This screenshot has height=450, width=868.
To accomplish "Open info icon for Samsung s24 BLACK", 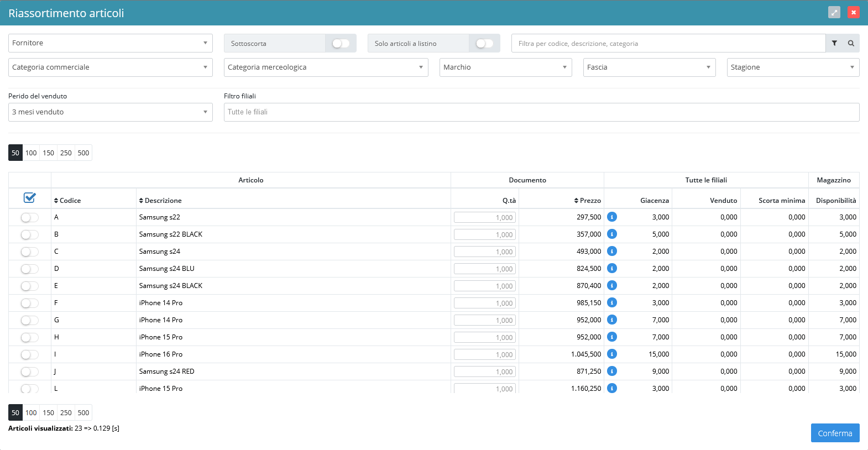I will pos(612,285).
